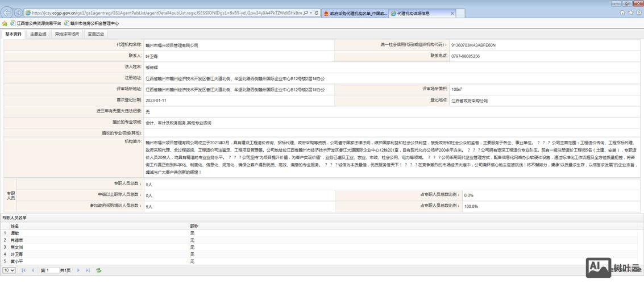The width and height of the screenshot is (644, 284).
Task: Open the browser Home icon
Action: click(x=622, y=12)
